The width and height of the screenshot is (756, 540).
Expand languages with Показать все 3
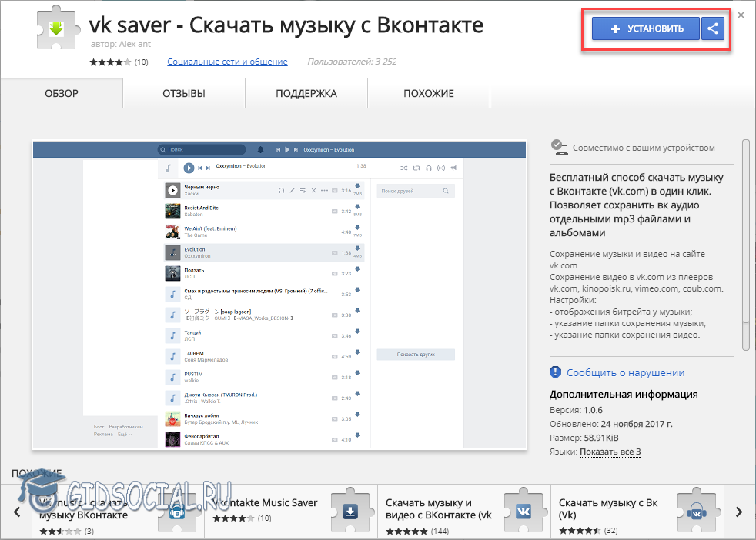(610, 452)
